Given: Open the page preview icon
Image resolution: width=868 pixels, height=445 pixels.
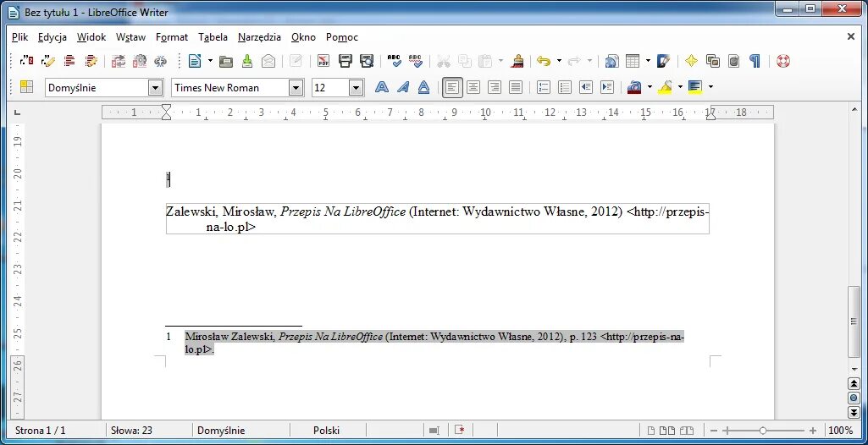Looking at the screenshot, I should (x=367, y=61).
